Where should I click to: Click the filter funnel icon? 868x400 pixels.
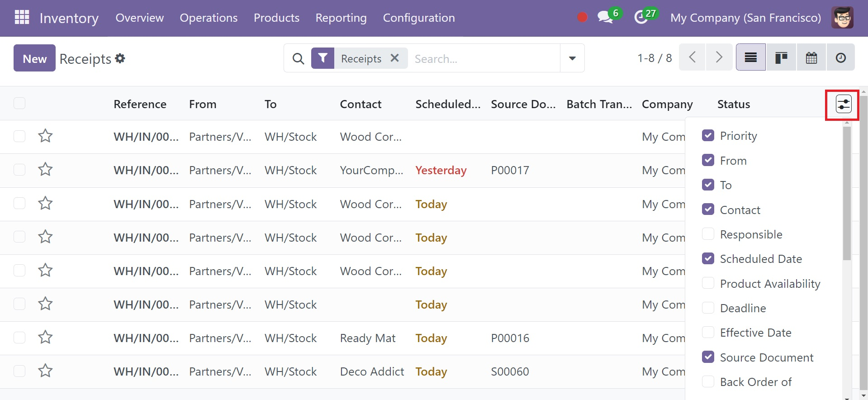pos(323,58)
